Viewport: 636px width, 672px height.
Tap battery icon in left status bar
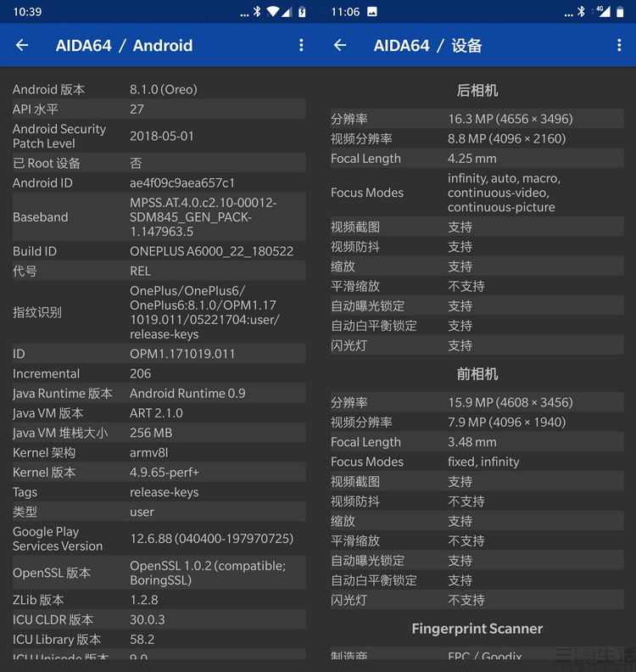(x=303, y=12)
